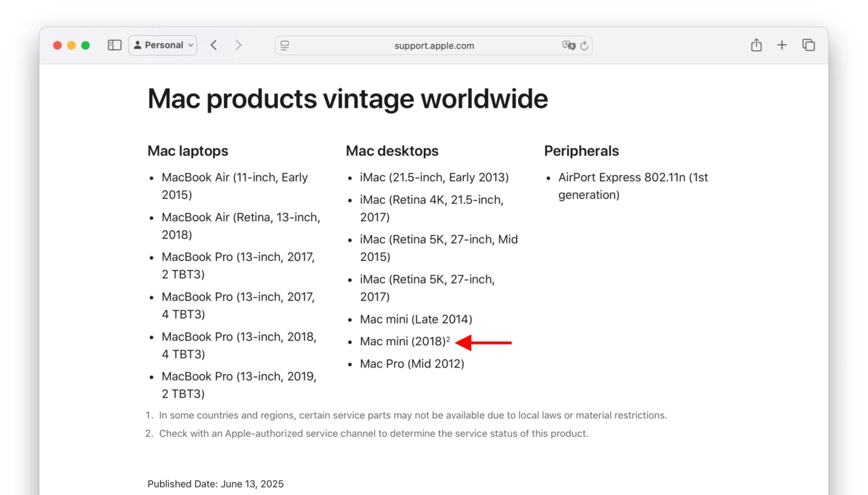This screenshot has height=495, width=868.
Task: Click the support.apple.com address field
Action: point(434,45)
